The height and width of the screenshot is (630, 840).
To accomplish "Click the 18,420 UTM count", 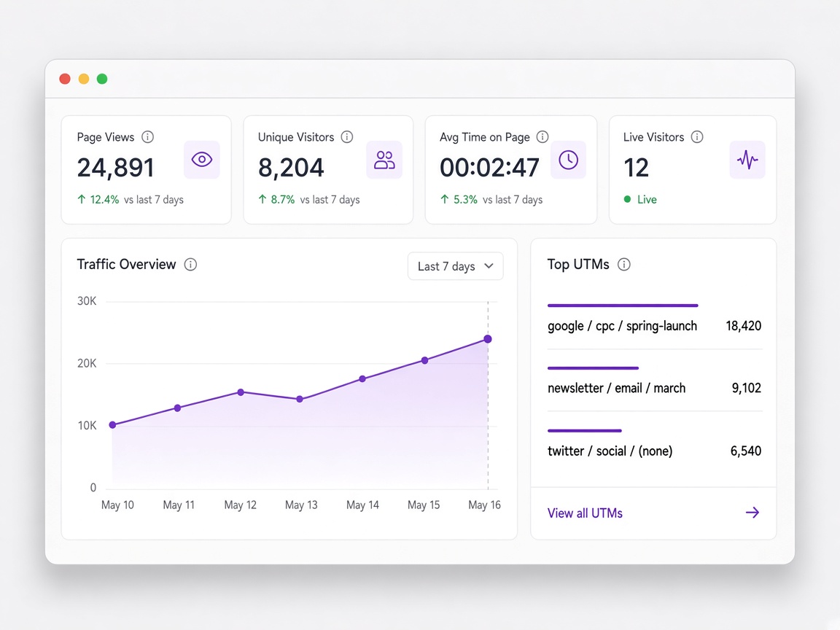I will pyautogui.click(x=744, y=326).
